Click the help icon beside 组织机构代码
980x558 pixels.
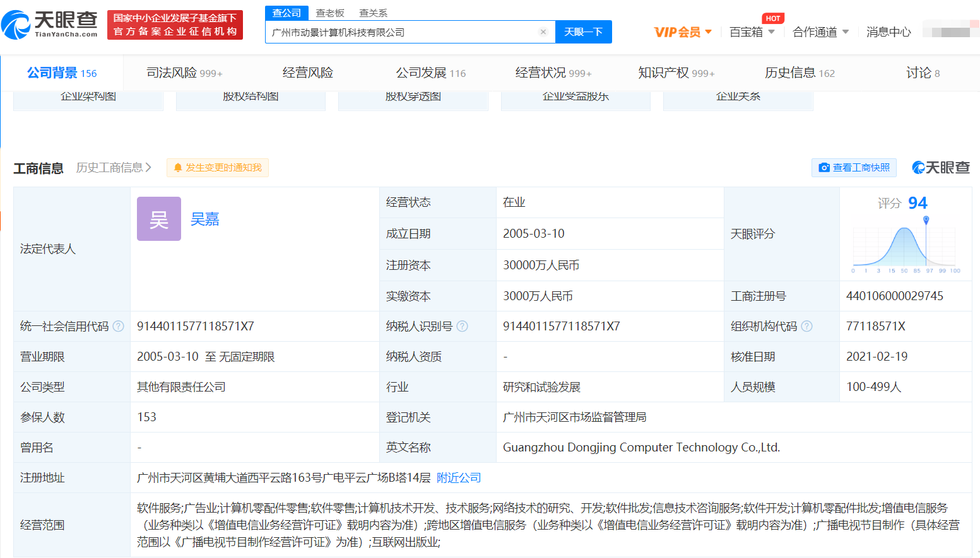[x=806, y=327]
